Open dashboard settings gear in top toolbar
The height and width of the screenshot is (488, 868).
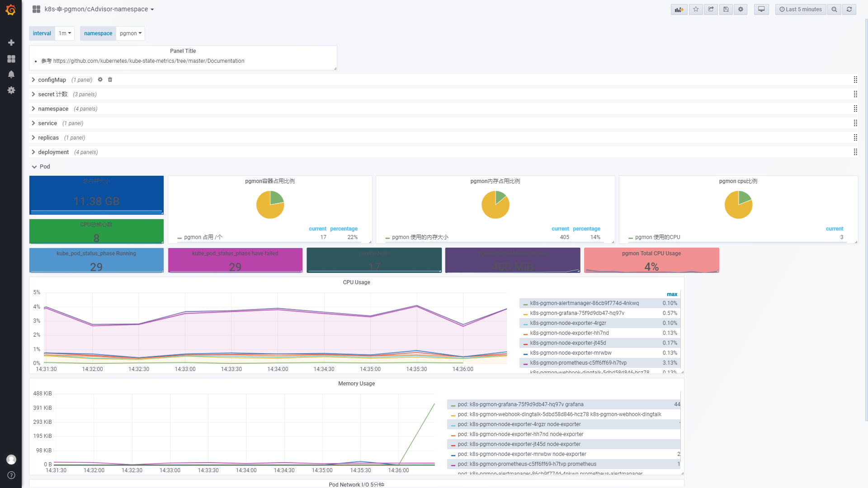click(x=741, y=9)
